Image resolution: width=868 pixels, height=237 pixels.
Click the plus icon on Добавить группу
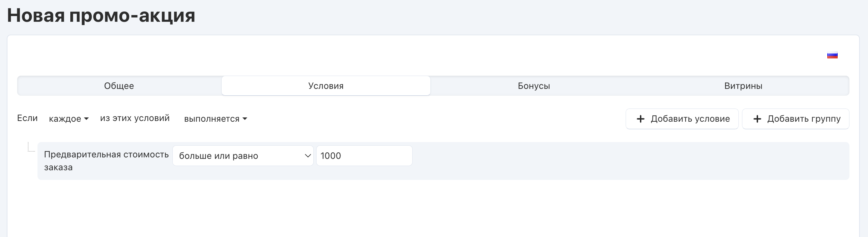coord(757,119)
